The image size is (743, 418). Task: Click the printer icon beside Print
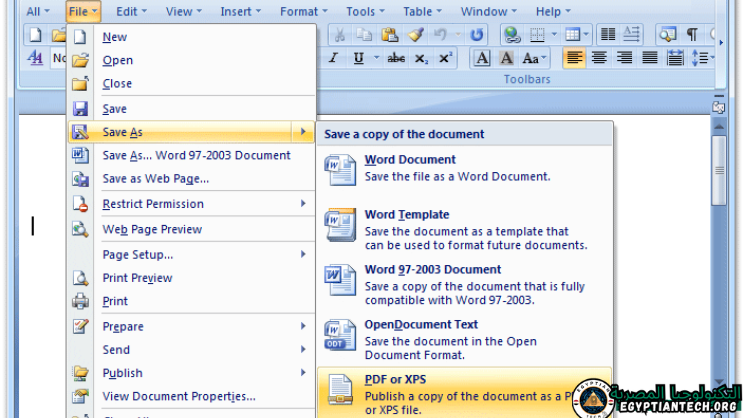click(80, 301)
